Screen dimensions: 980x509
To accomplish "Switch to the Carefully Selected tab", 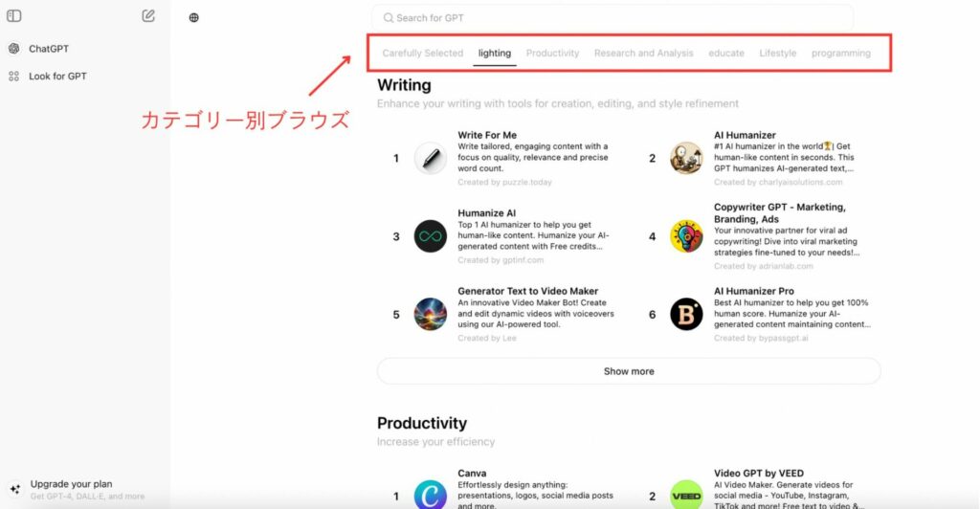I will [422, 53].
